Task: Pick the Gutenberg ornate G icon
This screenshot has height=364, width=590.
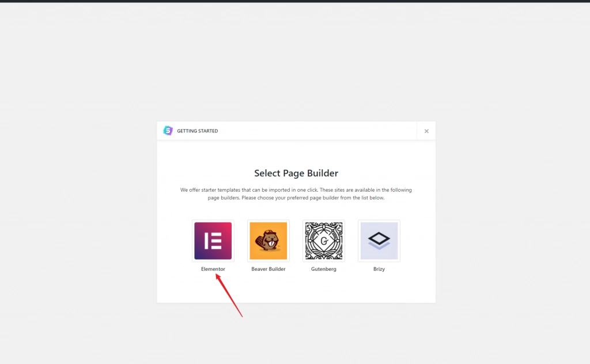Action: point(323,241)
